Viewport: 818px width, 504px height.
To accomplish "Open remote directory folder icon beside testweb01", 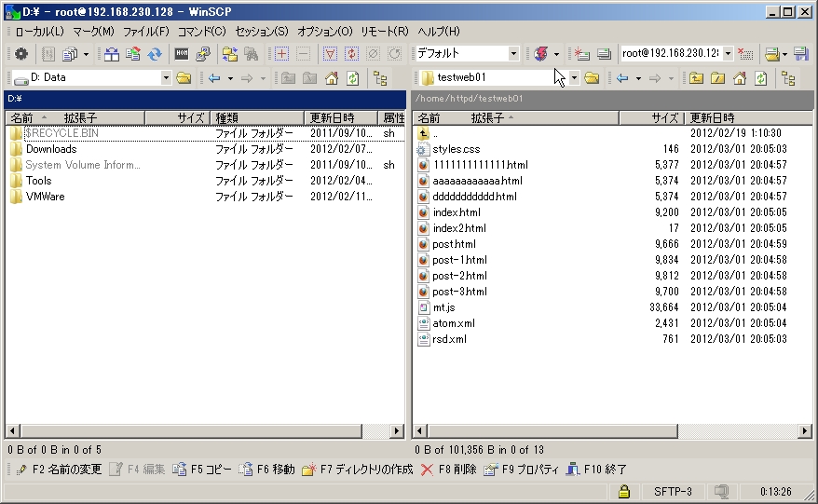I will [x=592, y=78].
